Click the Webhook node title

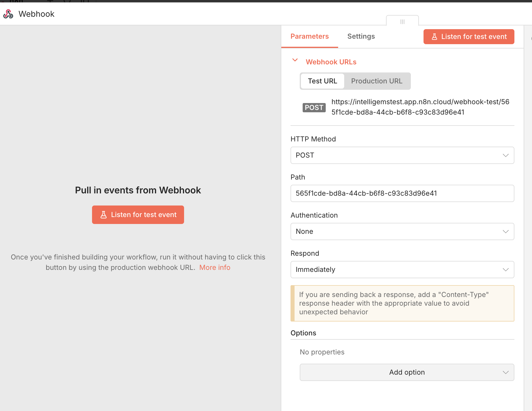pyautogui.click(x=36, y=14)
